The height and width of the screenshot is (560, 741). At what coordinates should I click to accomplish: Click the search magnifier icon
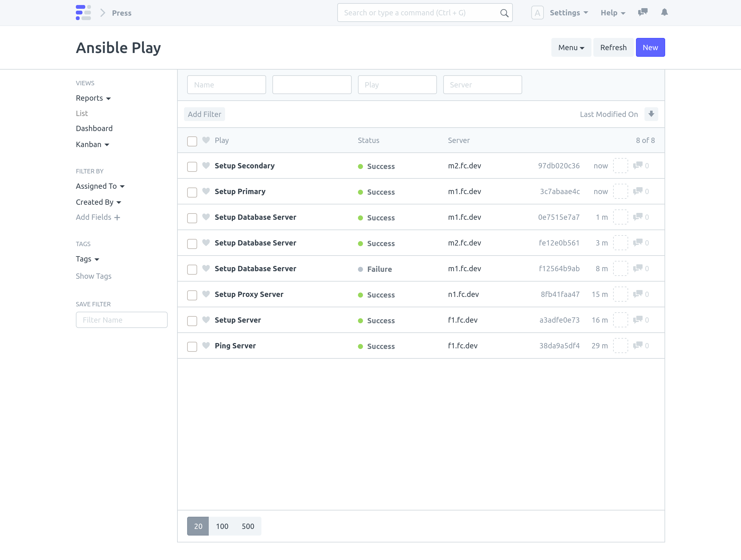tap(504, 13)
